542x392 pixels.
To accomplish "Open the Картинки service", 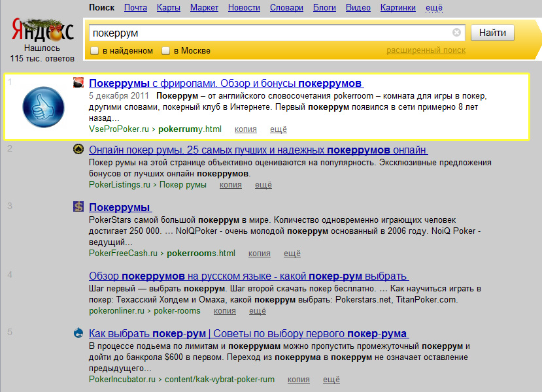I will [x=398, y=8].
